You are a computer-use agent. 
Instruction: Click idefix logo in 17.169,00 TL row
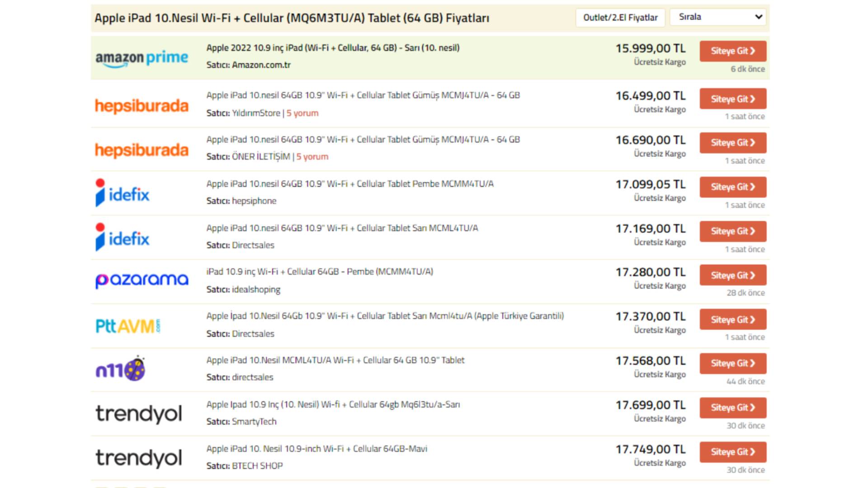pyautogui.click(x=122, y=237)
